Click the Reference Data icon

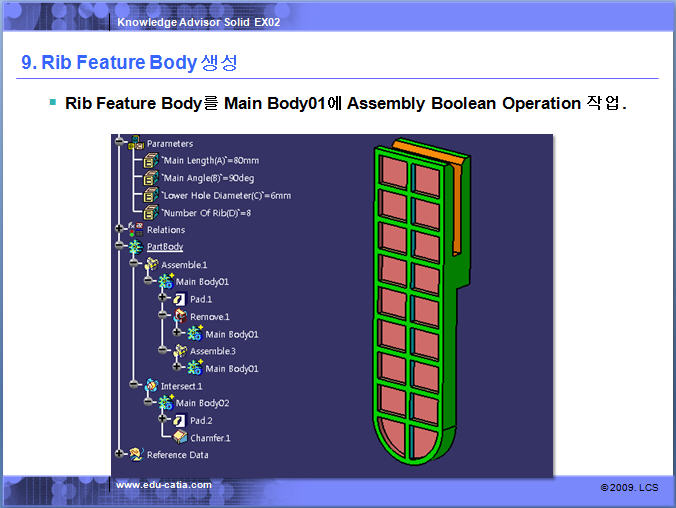[135, 455]
